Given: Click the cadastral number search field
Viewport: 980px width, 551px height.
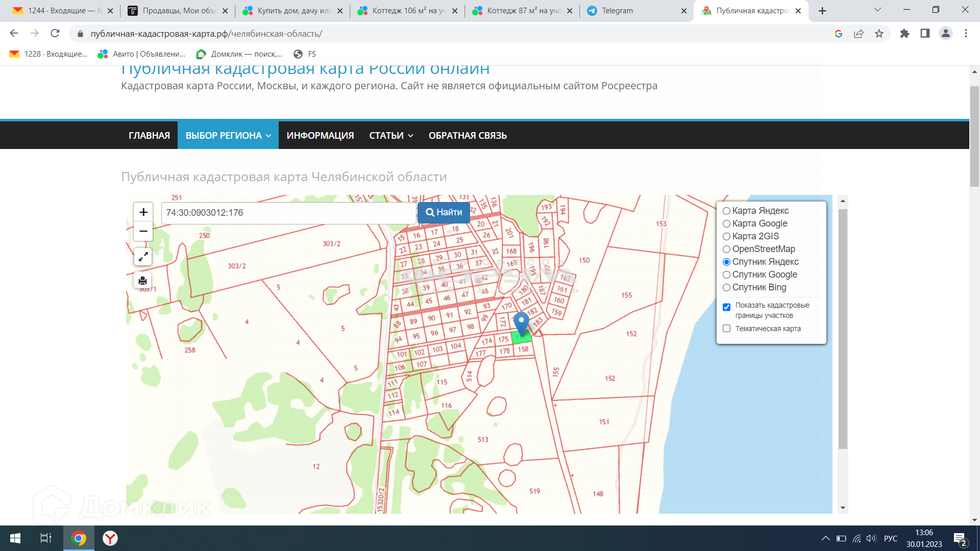Looking at the screenshot, I should point(288,213).
